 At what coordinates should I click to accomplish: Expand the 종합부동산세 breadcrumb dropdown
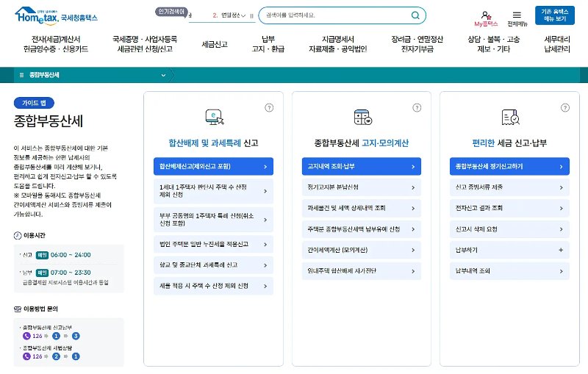click(x=163, y=75)
